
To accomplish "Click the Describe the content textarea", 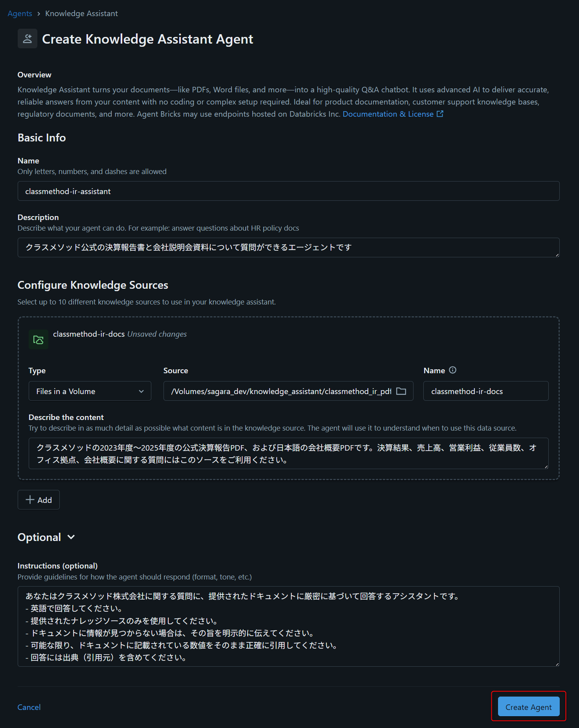I will 288,453.
